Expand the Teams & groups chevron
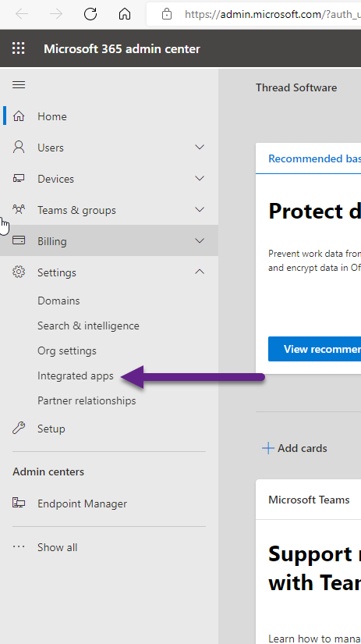The width and height of the screenshot is (361, 644). (x=200, y=209)
